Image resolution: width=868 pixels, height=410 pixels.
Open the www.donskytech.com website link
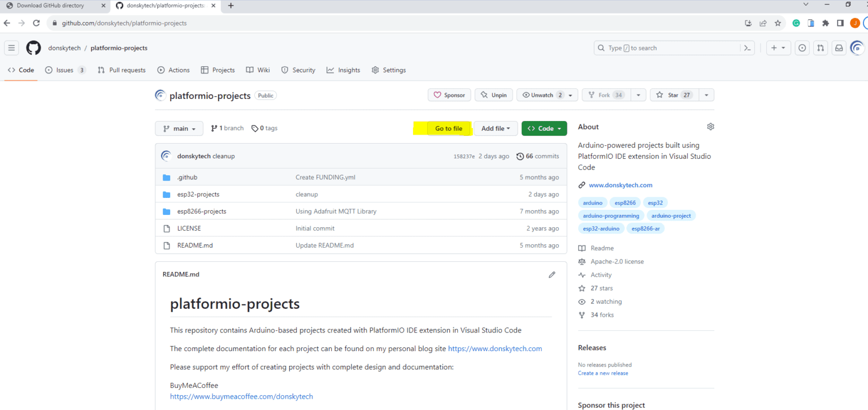pos(620,185)
